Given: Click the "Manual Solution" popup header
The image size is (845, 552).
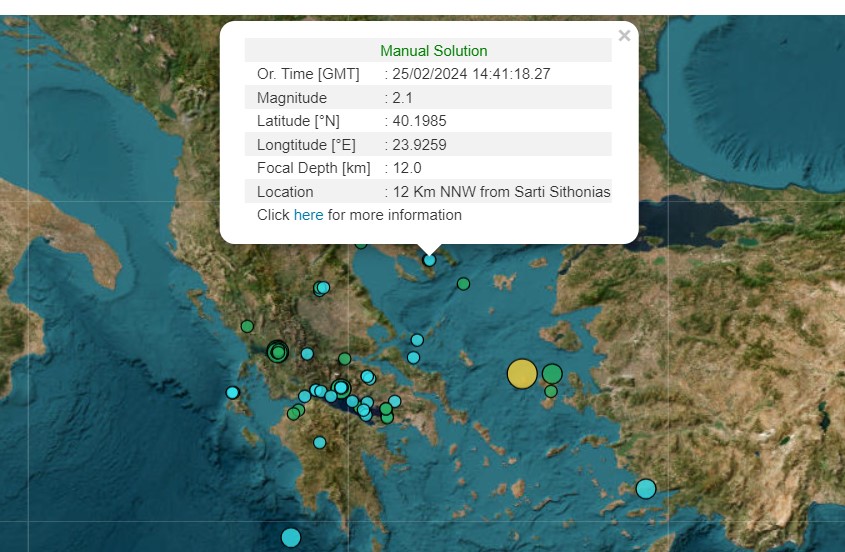Looking at the screenshot, I should (x=433, y=51).
